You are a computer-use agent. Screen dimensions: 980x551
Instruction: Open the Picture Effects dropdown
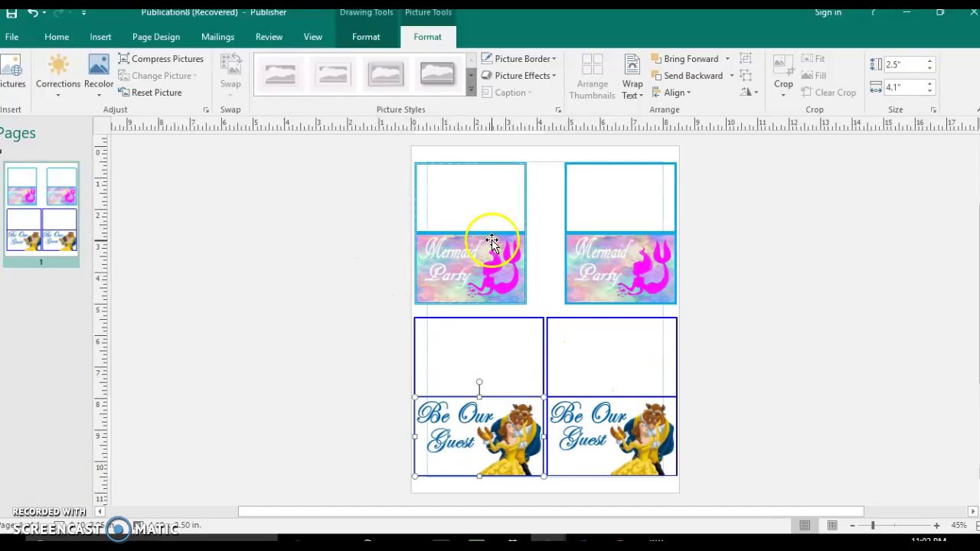click(518, 76)
